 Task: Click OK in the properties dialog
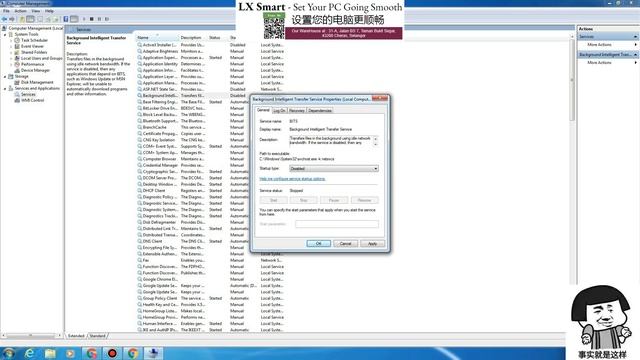click(318, 244)
